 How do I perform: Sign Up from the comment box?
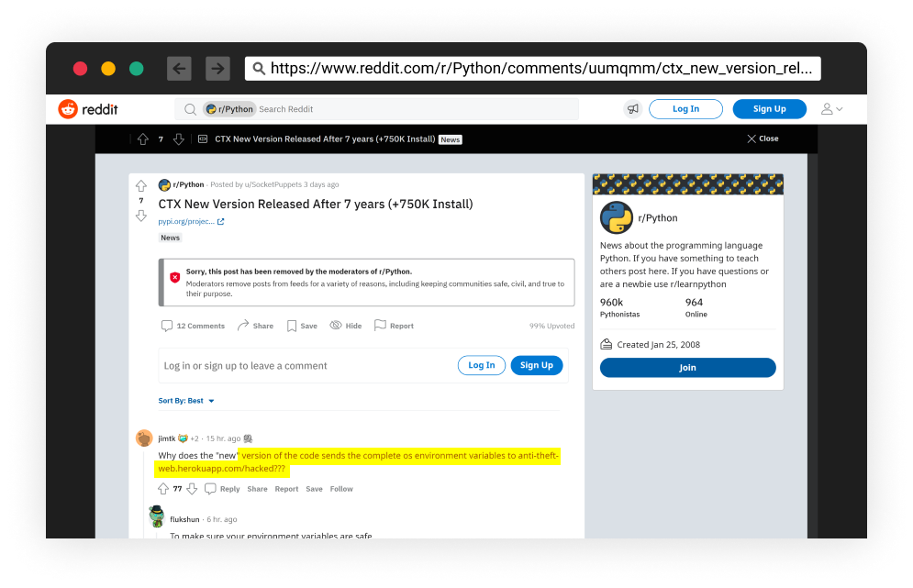pyautogui.click(x=536, y=365)
